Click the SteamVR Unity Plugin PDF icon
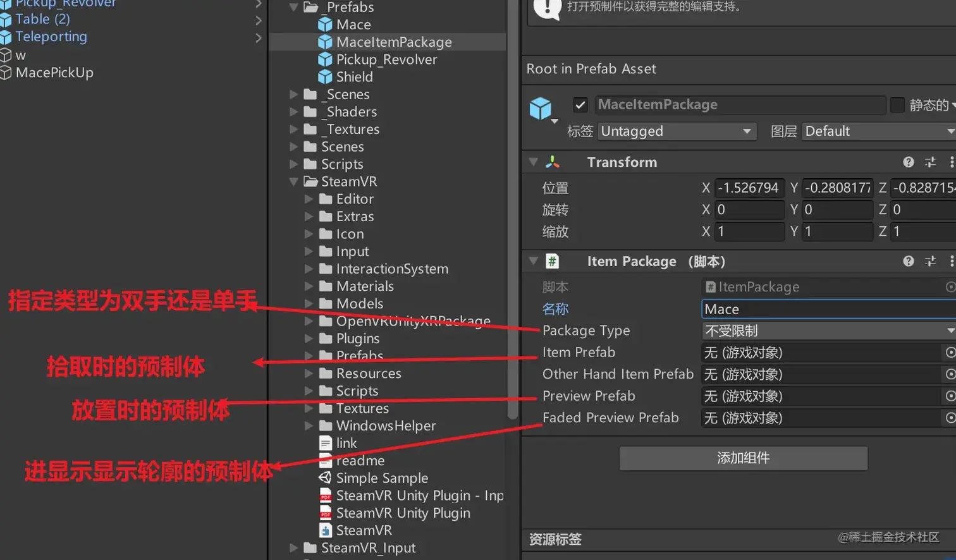The height and width of the screenshot is (560, 956). pos(325,513)
